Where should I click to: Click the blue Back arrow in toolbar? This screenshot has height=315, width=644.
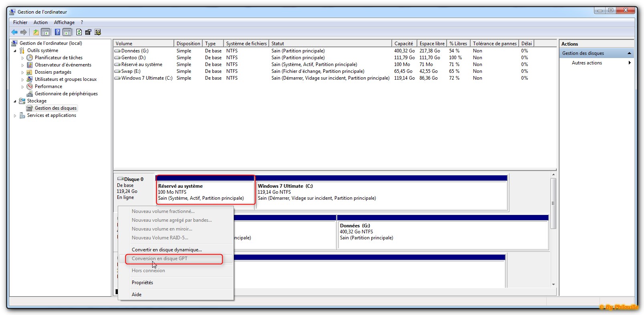(14, 32)
